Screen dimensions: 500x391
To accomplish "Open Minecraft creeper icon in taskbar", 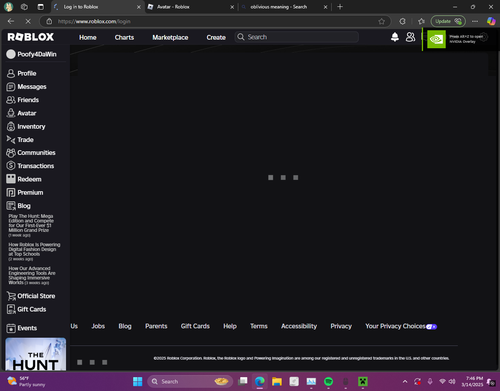I will (x=363, y=381).
